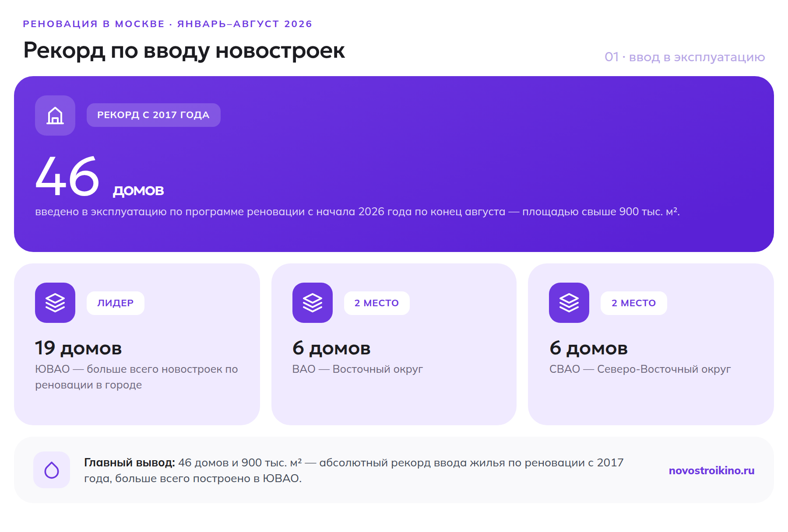Click the heading Рекорд по вводу новостроек
Screen dimensions: 788x532
184,51
